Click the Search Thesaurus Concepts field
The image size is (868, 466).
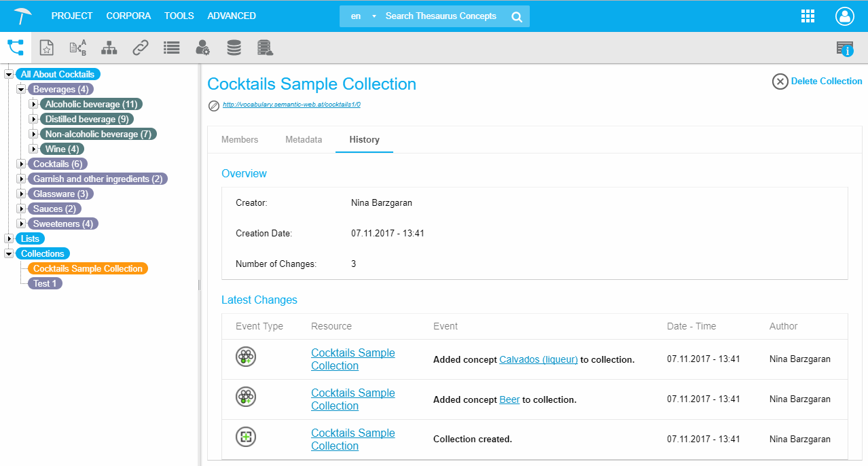pos(441,16)
